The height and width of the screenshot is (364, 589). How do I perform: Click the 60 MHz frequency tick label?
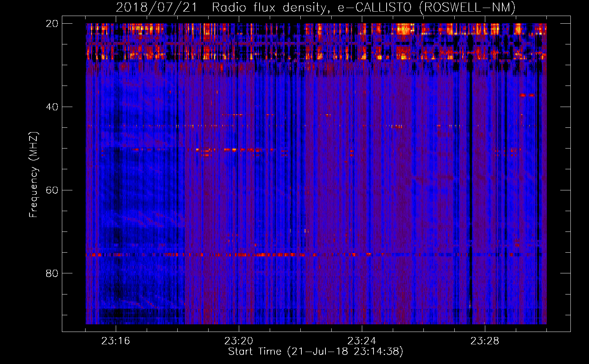[52, 190]
